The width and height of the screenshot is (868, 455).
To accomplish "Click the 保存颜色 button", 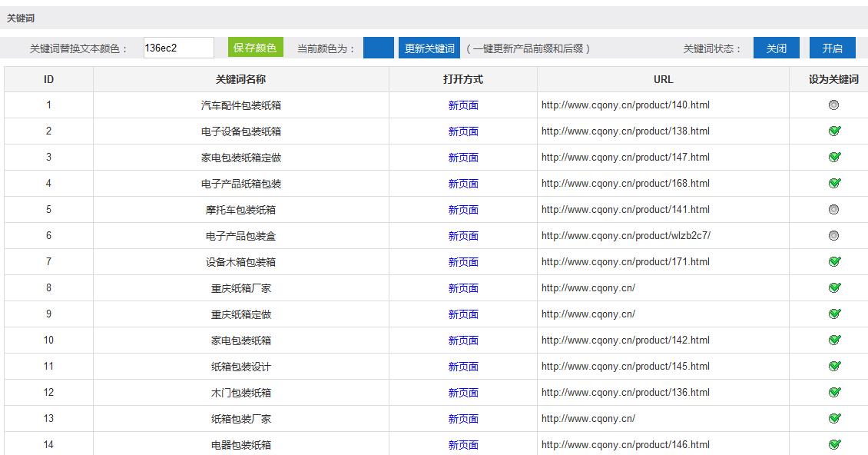I will [x=255, y=48].
